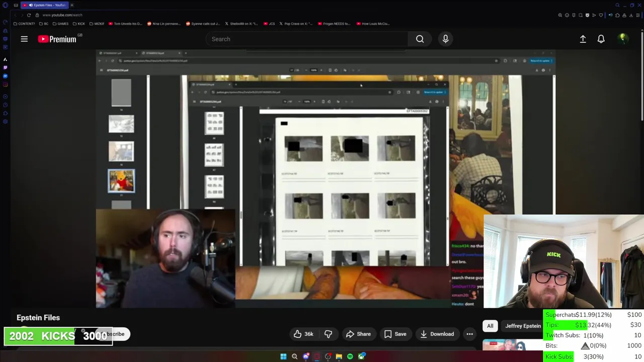The height and width of the screenshot is (362, 644).
Task: Dislike the Epstein Files video
Action: tap(328, 334)
